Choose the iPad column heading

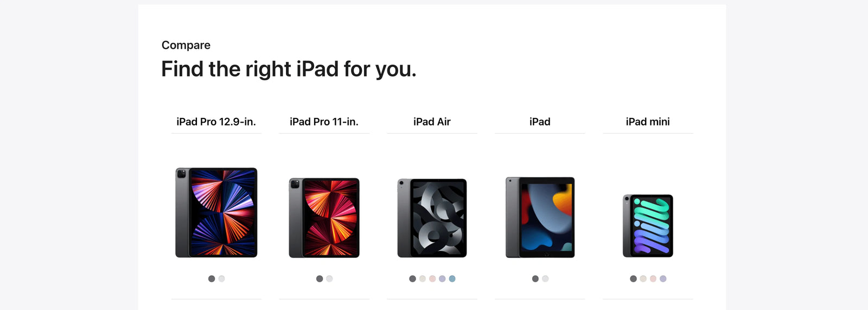pyautogui.click(x=540, y=122)
